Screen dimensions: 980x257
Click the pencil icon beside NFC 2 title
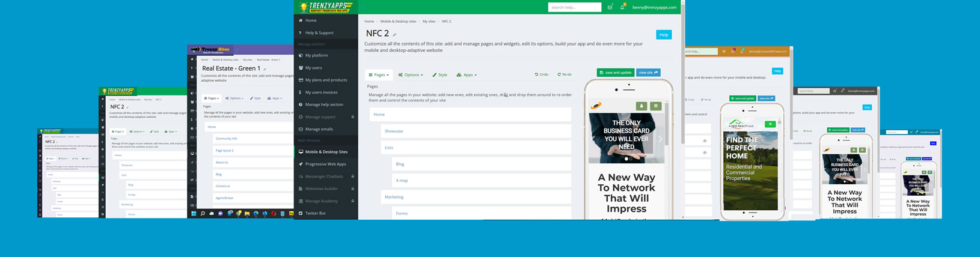[x=394, y=35]
